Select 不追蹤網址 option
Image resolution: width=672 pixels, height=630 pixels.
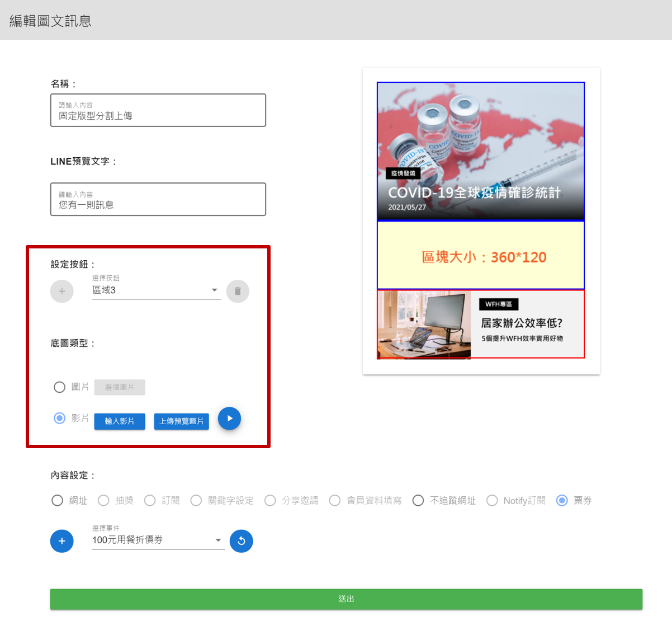418,501
